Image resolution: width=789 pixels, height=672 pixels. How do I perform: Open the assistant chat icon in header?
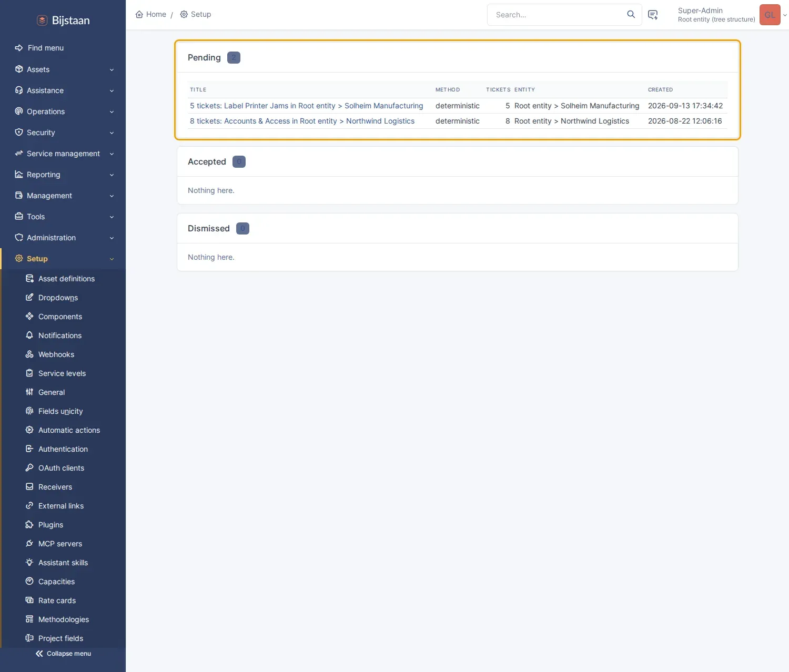[653, 15]
